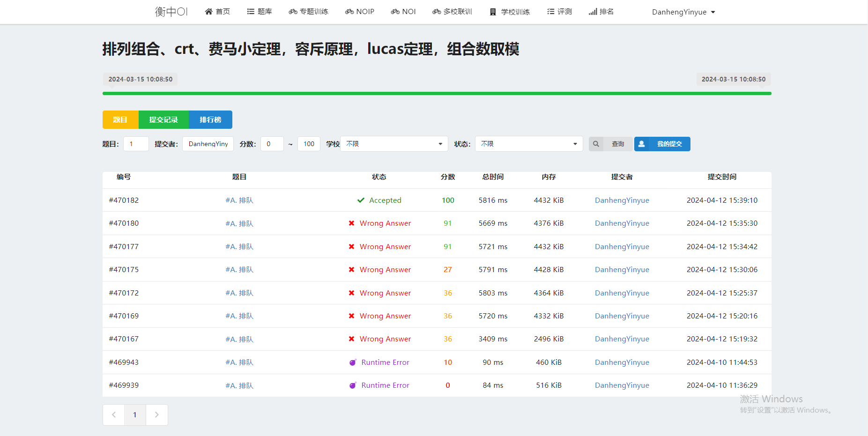Click the 分数 column header
This screenshot has height=436, width=868.
[448, 177]
